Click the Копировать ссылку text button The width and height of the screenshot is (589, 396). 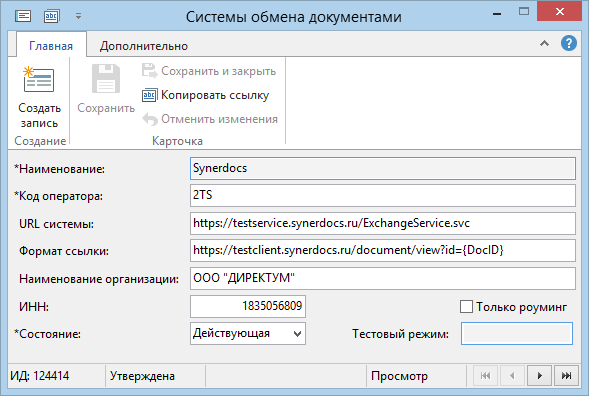pos(215,95)
